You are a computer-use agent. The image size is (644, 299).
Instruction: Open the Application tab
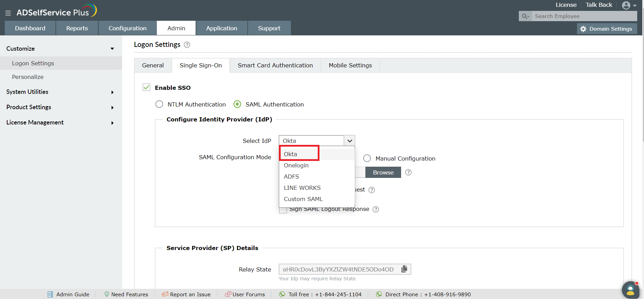pos(222,28)
